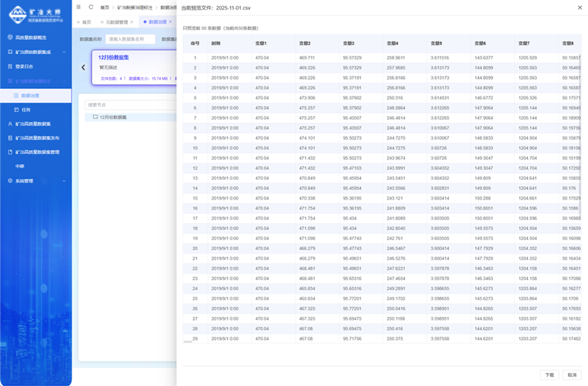
Task: Click the sidebar collapse hamburger icon
Action: pos(79,7)
